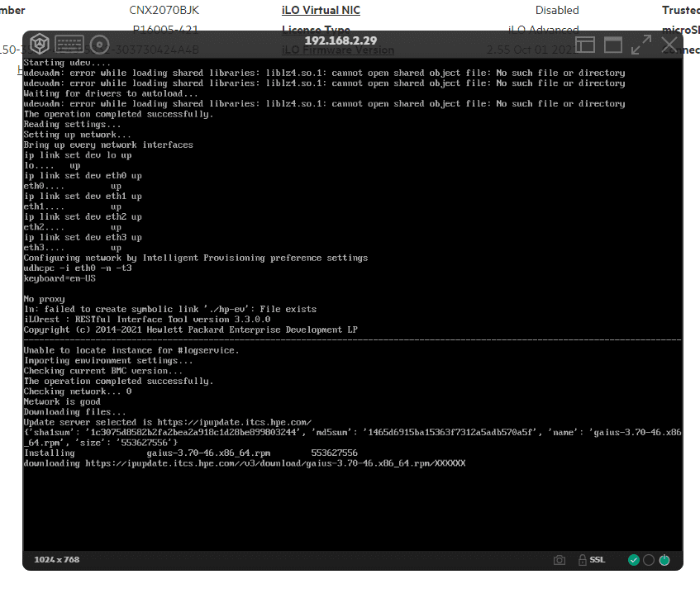Click the 192.168.2.29 console title
This screenshot has width=700, height=593.
click(x=340, y=40)
